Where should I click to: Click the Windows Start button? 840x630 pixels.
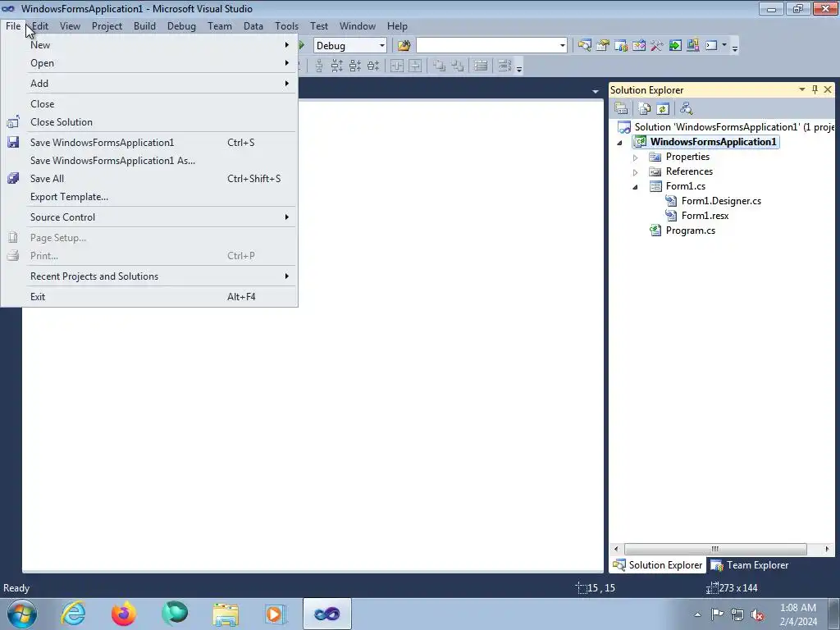[x=22, y=614]
